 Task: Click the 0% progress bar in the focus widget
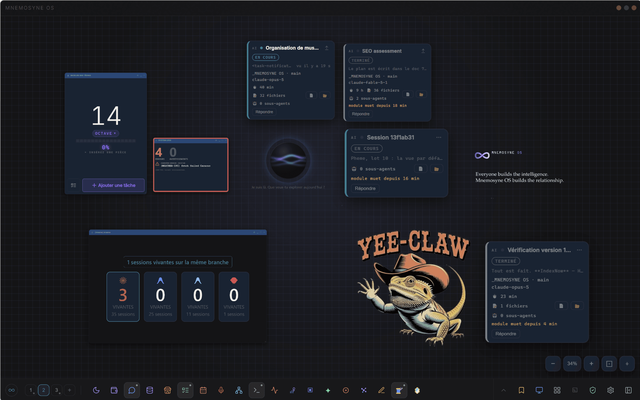pos(106,141)
